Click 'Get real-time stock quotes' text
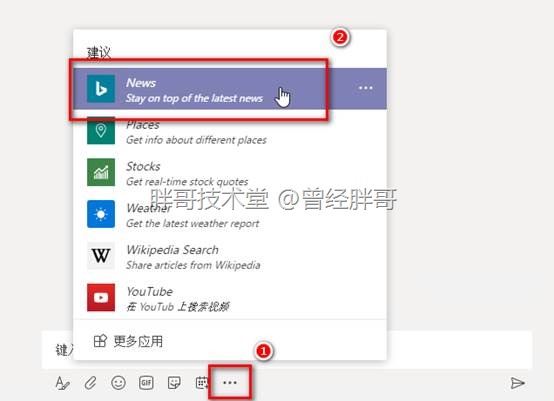Image resolution: width=554 pixels, height=401 pixels. click(x=187, y=182)
